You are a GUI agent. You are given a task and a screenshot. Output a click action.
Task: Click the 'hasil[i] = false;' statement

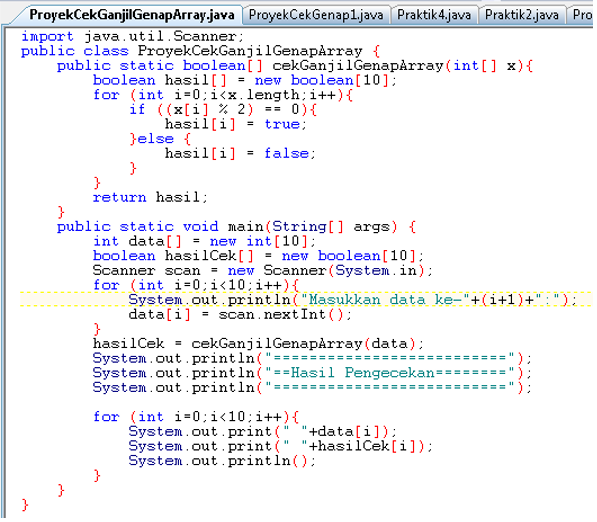coord(240,153)
